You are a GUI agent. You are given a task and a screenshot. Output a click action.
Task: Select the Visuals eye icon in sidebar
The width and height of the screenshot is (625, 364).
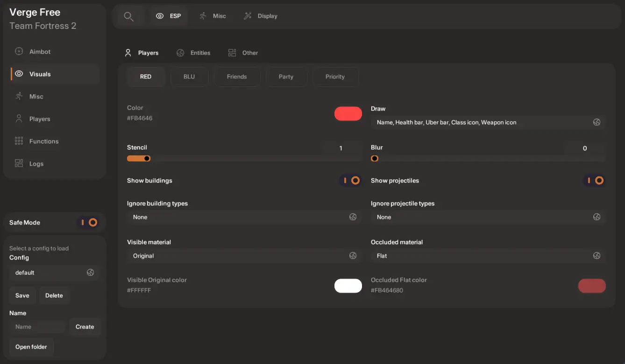point(19,74)
